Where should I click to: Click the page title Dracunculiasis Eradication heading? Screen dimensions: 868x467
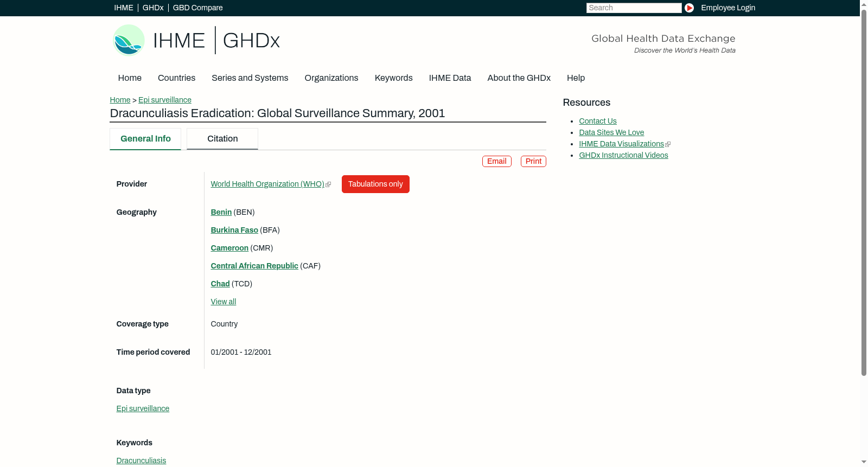pos(277,113)
